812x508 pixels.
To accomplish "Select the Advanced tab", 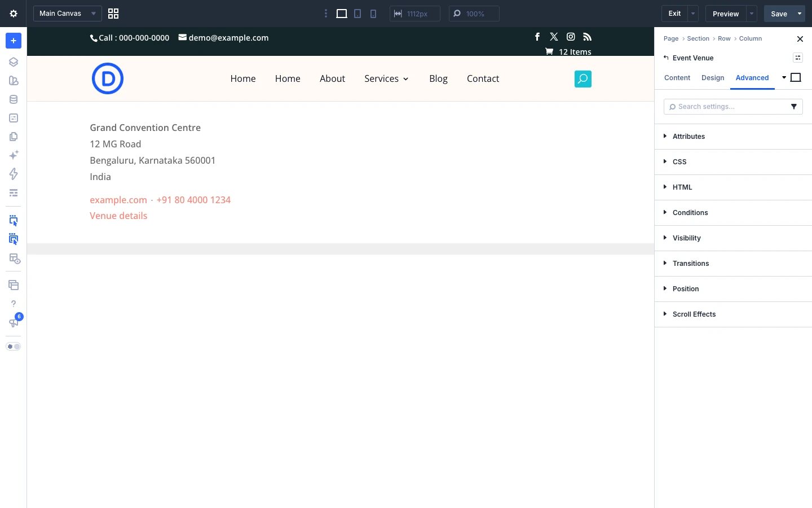I will click(752, 78).
